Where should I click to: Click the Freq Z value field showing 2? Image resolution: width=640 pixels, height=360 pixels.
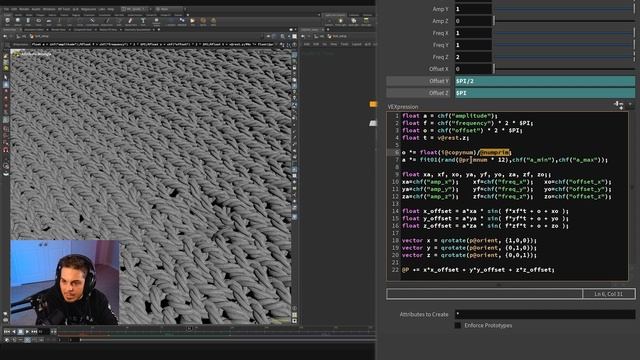473,57
